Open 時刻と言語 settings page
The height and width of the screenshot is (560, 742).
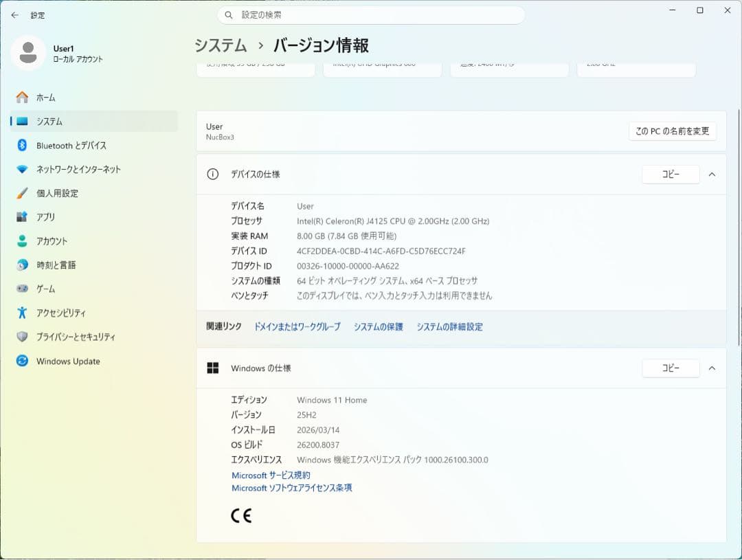click(93, 265)
